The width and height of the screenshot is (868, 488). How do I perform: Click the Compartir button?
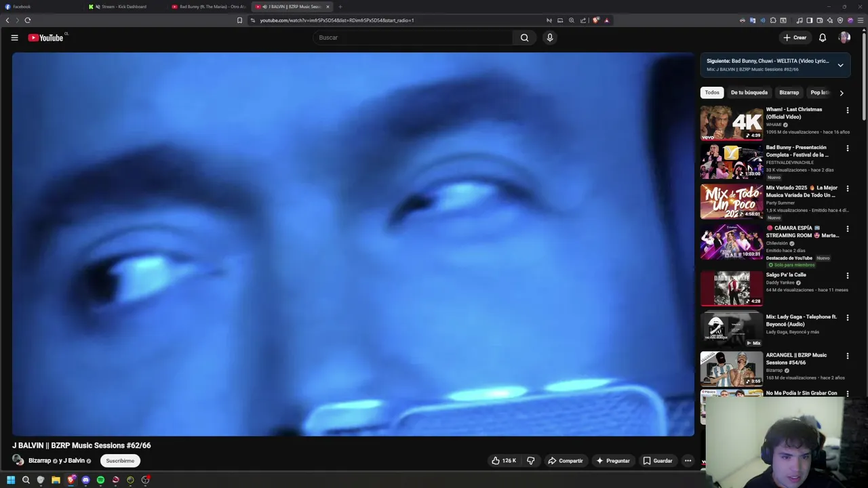(565, 460)
